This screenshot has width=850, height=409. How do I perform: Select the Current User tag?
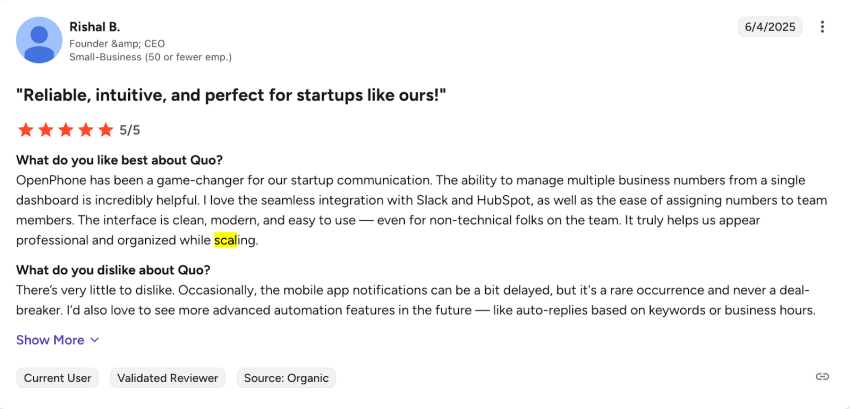pyautogui.click(x=58, y=378)
